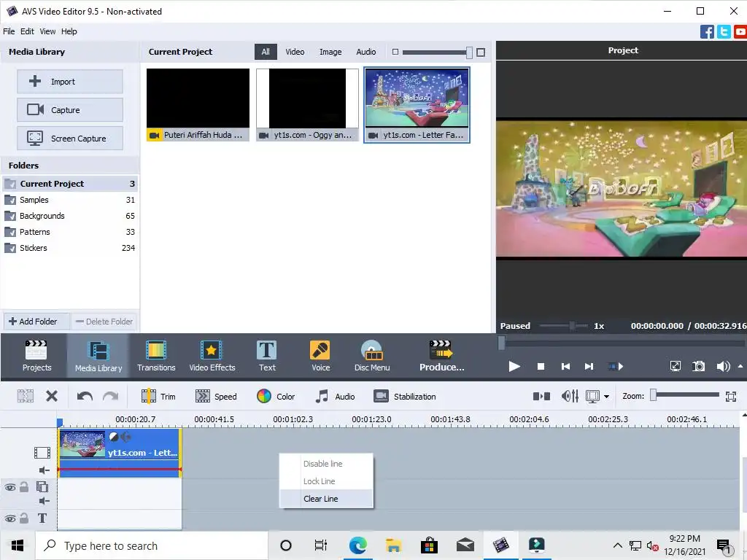Viewport: 747px width, 560px height.
Task: Select the Patterns folder
Action: [x=69, y=232]
